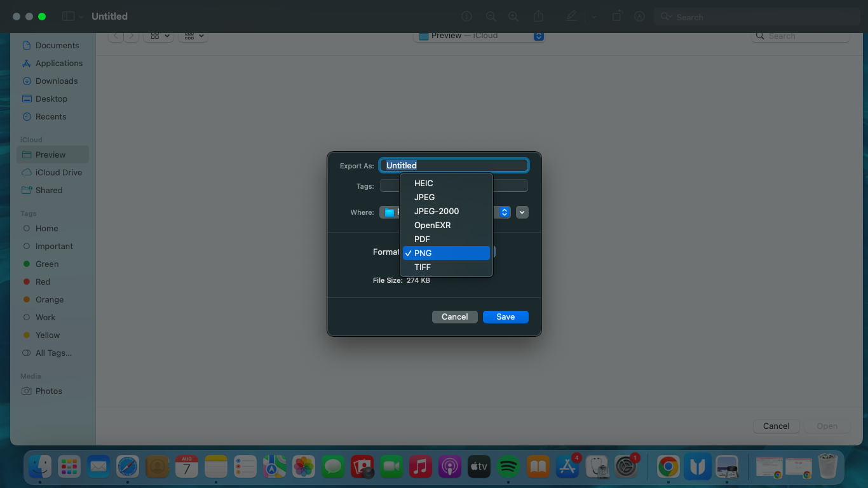Open Google Chrome from the Dock

pyautogui.click(x=668, y=467)
